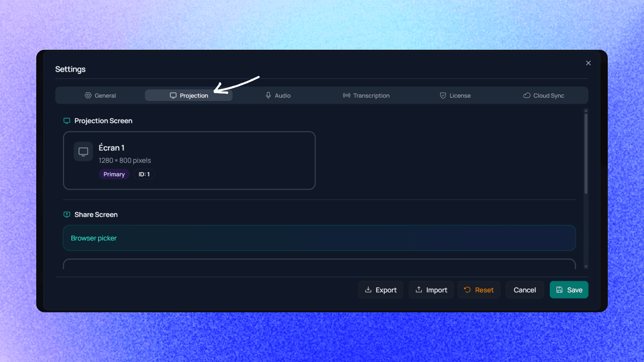
Task: Reset settings using the orange Reset button
Action: coord(479,290)
